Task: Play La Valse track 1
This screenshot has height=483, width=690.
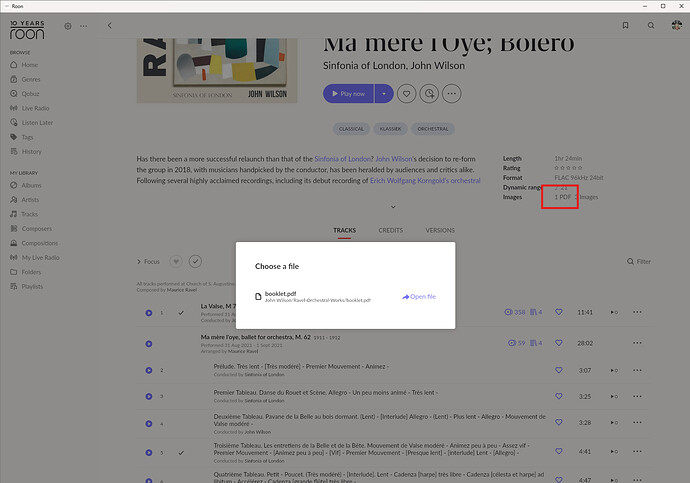Action: 149,313
